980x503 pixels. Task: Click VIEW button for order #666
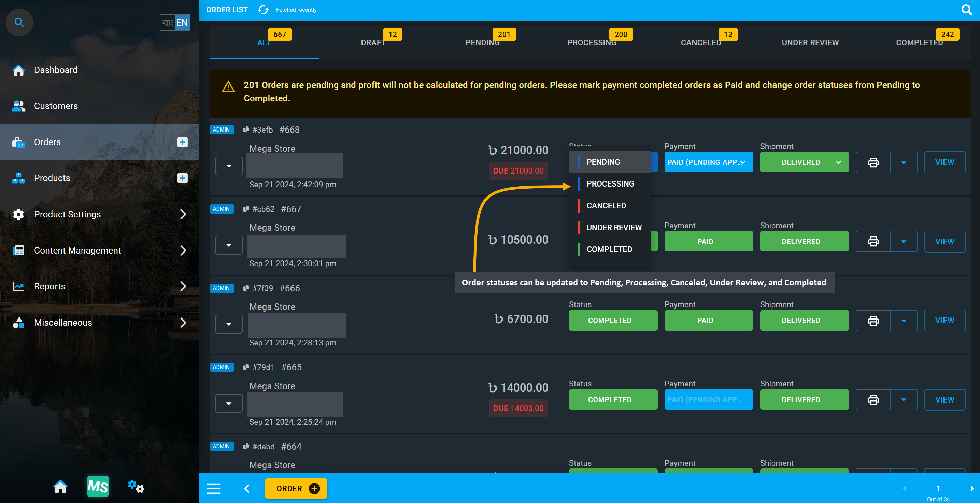coord(945,321)
